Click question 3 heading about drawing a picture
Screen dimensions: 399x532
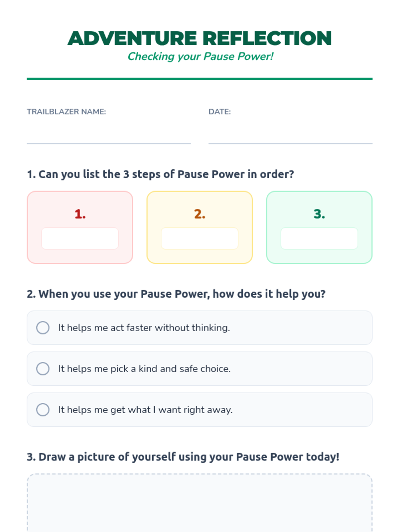coord(183,457)
